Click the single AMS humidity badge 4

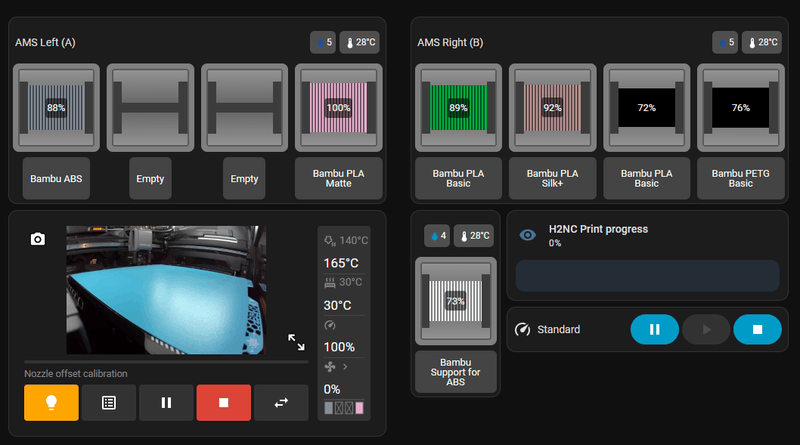(437, 236)
